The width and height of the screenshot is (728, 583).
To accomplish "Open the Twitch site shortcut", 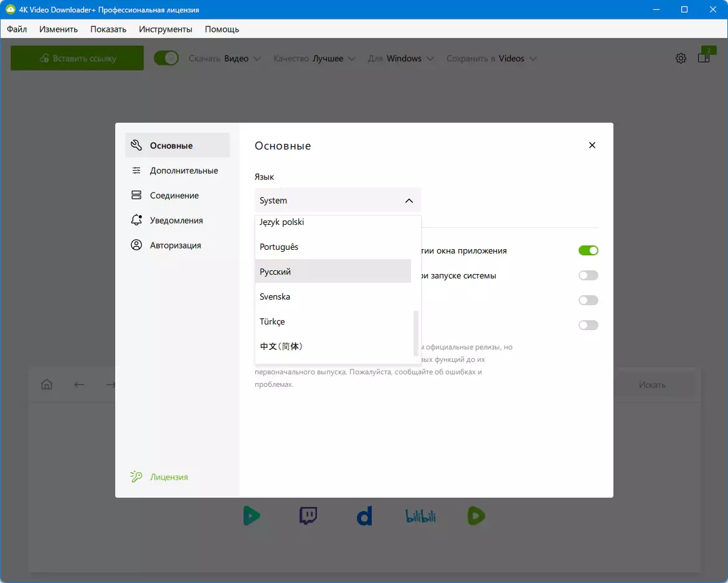I will tap(308, 516).
